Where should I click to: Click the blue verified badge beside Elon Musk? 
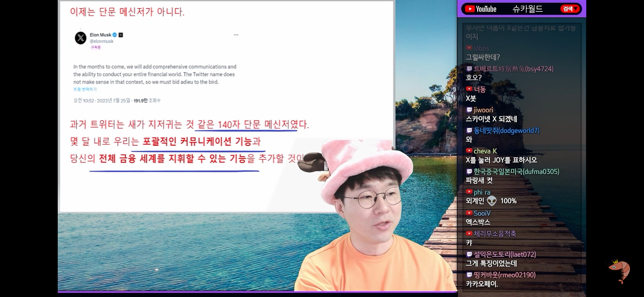pos(115,35)
